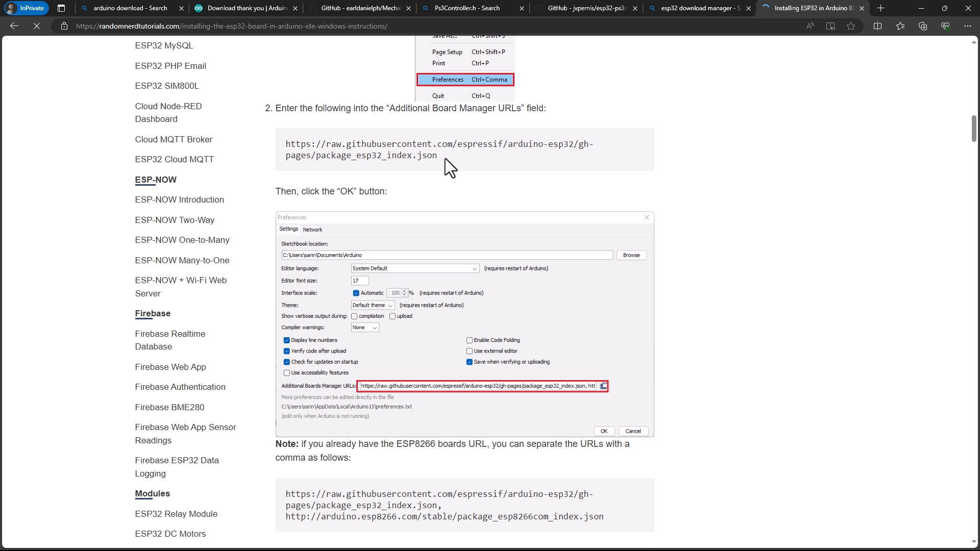Open the 'Cloud MQTT Broker' link
980x551 pixels.
(174, 139)
